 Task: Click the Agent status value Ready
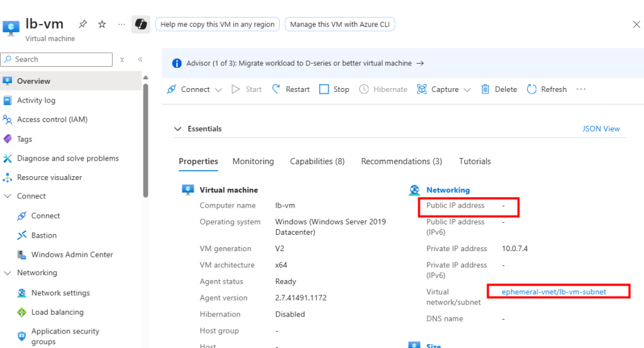pyautogui.click(x=286, y=281)
